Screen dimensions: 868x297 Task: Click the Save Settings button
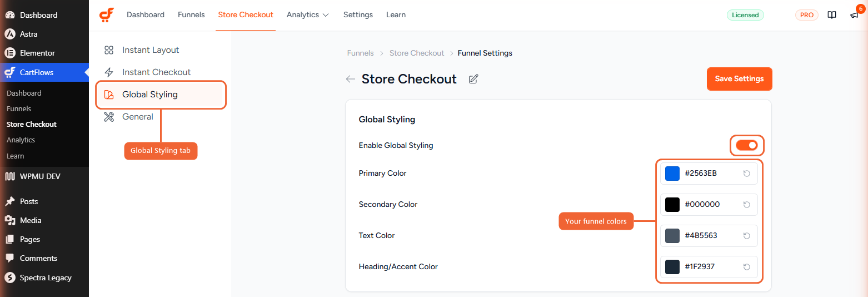point(739,79)
